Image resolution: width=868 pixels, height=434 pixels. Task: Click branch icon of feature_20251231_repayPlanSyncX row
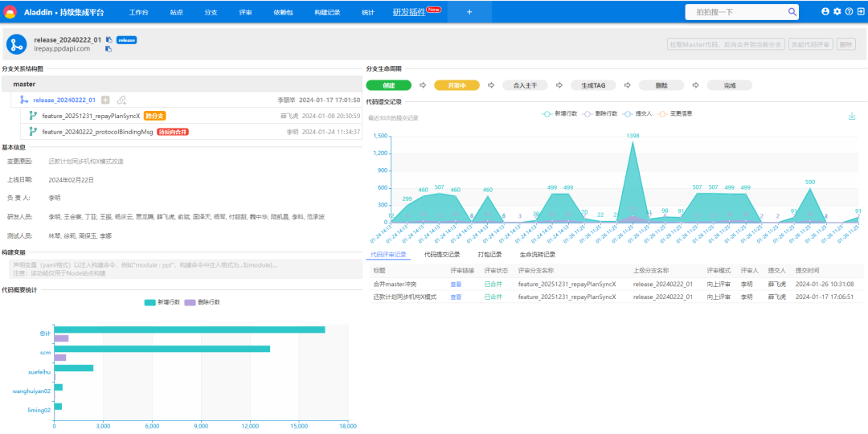click(x=33, y=117)
